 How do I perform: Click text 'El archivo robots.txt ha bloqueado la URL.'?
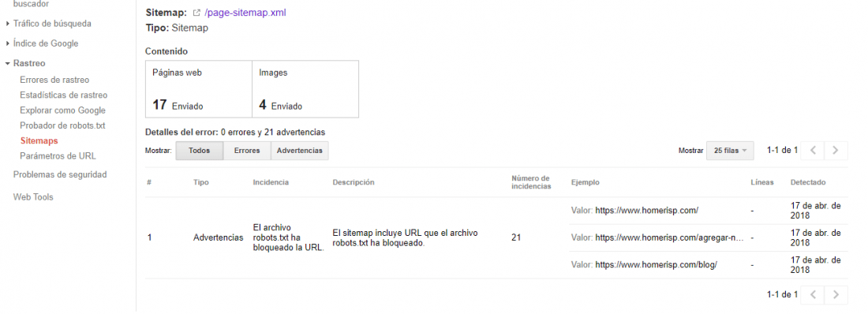click(x=288, y=237)
